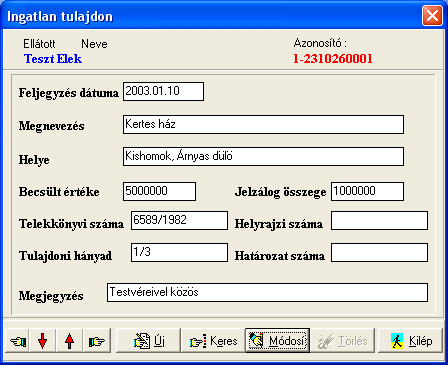
Task: Select the Helye field with Kishomok address
Action: point(263,156)
